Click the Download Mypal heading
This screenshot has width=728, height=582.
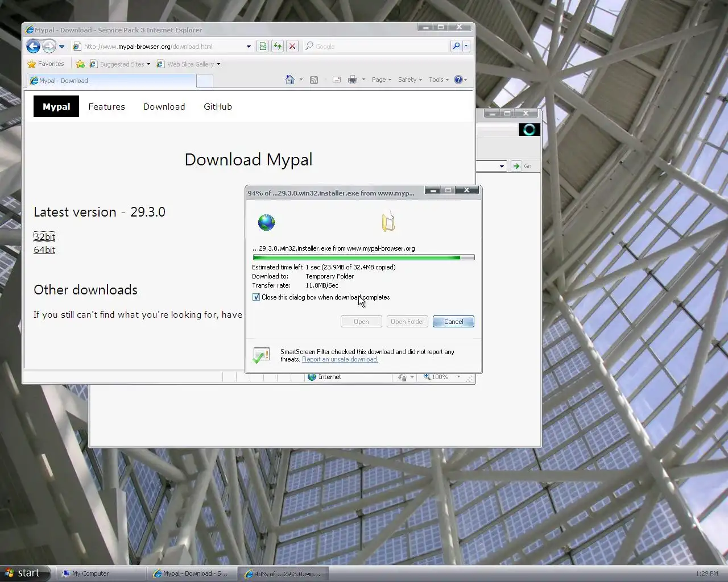(x=249, y=160)
